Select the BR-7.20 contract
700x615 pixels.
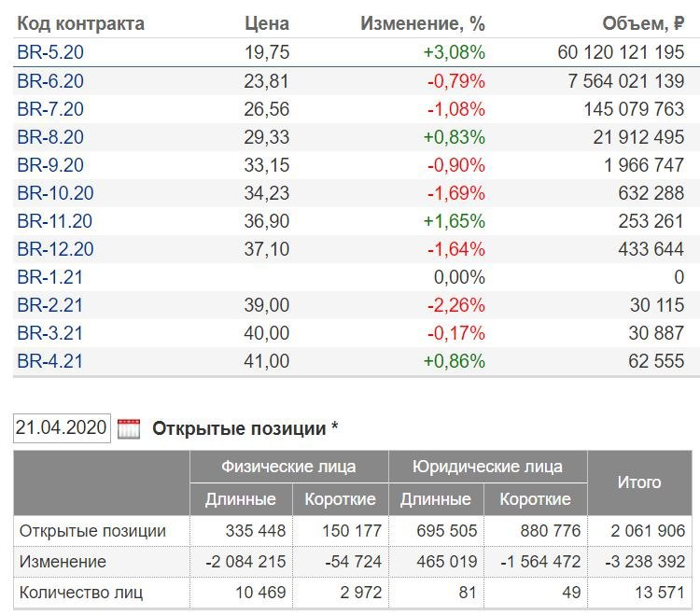[x=50, y=109]
